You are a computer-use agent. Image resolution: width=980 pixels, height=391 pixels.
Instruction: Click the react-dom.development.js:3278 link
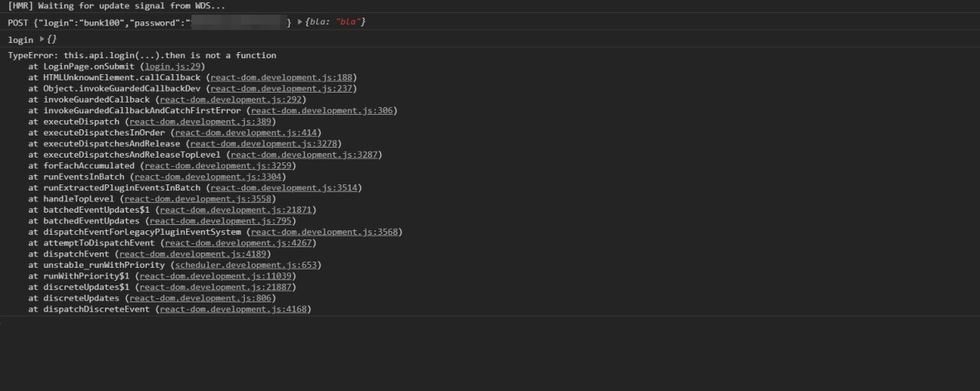pos(263,144)
